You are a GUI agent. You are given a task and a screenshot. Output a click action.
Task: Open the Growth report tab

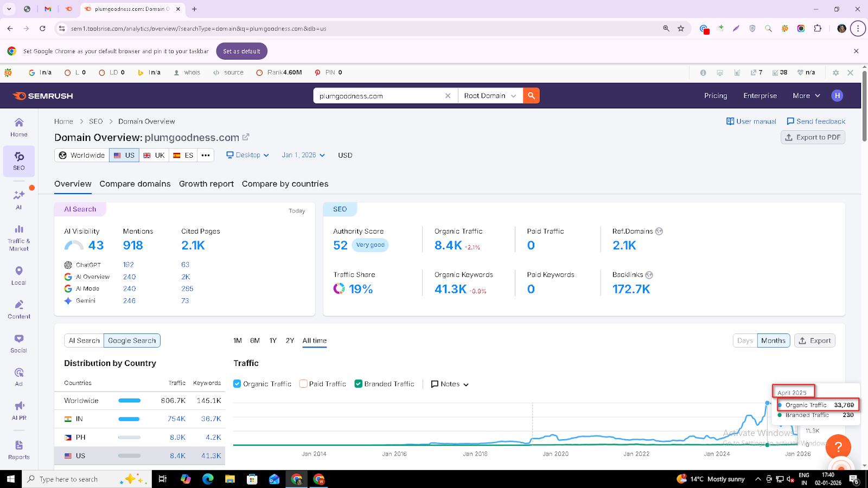(206, 184)
